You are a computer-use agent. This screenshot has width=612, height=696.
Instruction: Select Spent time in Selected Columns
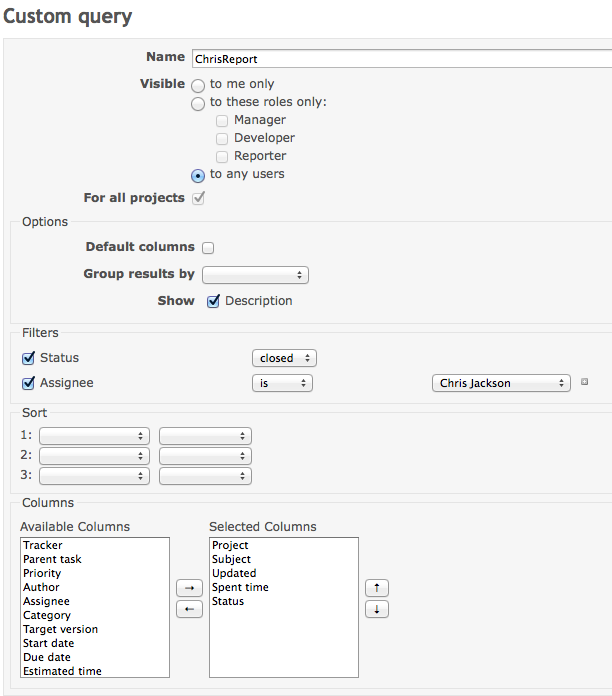pyautogui.click(x=240, y=587)
